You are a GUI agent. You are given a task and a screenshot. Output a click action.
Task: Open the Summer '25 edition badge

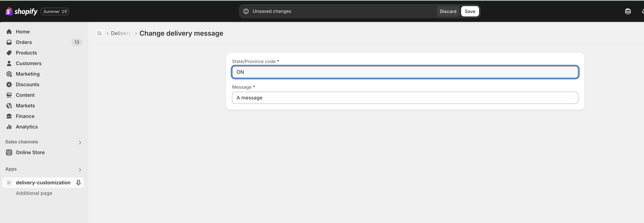coord(55,12)
